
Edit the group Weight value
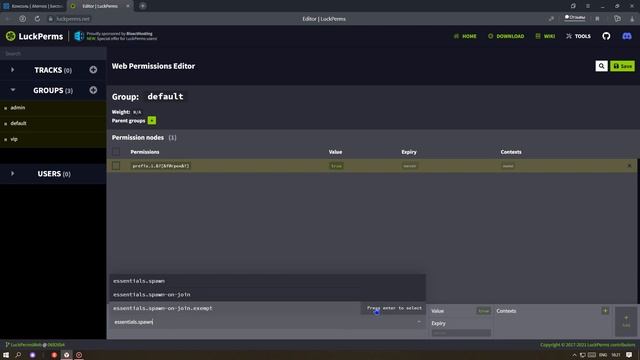tap(137, 112)
